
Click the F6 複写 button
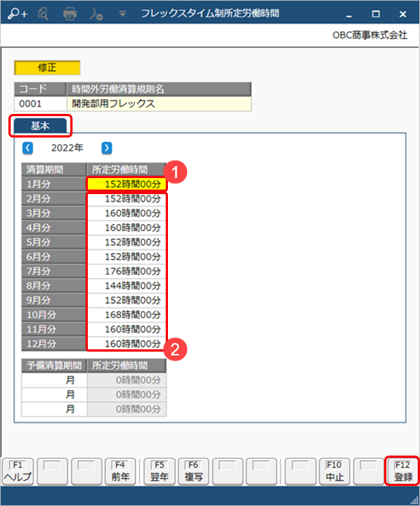193,471
